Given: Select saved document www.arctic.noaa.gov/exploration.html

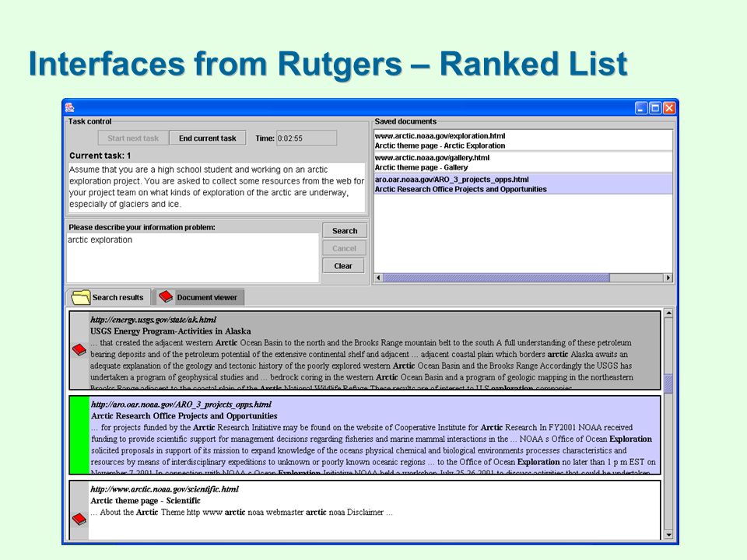Looking at the screenshot, I should point(523,141).
